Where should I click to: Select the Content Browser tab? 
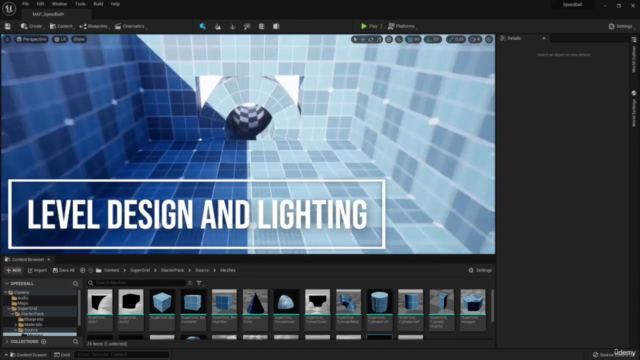point(28,260)
